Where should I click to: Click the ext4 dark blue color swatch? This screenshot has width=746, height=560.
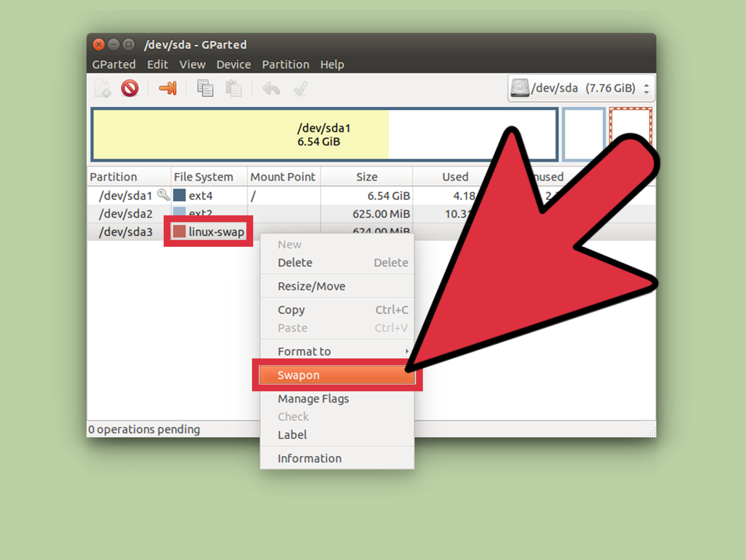coord(180,195)
